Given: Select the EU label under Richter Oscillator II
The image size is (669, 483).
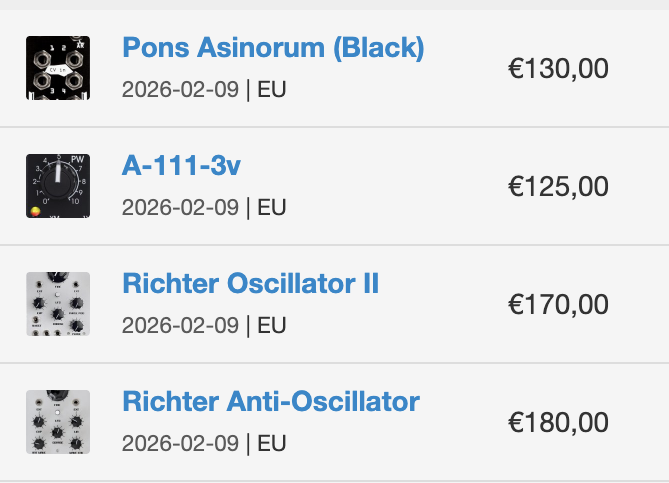Looking at the screenshot, I should [x=272, y=325].
